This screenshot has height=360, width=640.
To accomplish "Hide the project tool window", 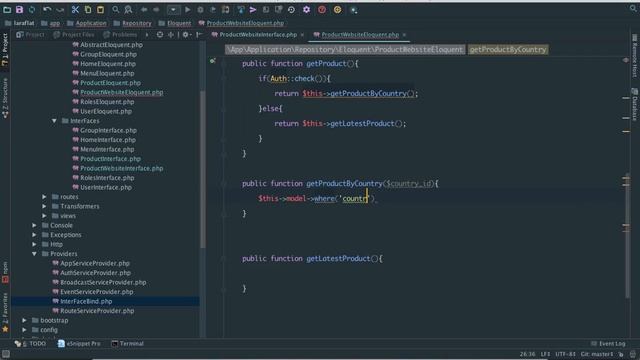I will (x=199, y=35).
